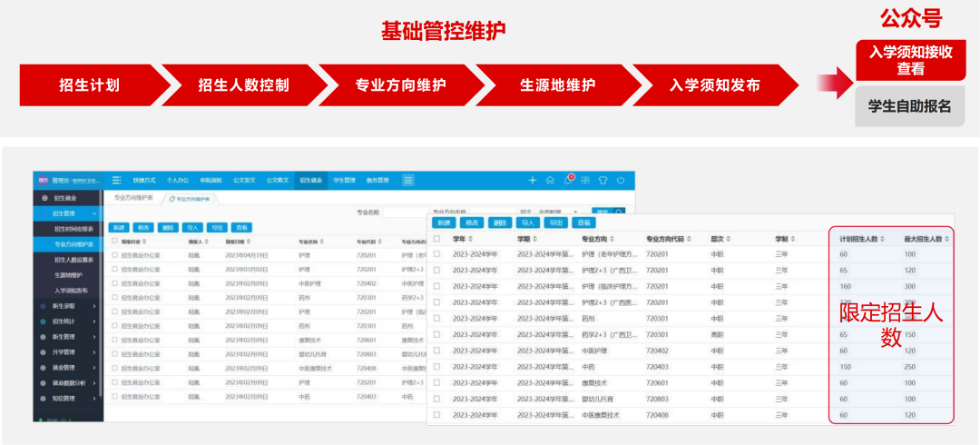Sort left table by 专业代码 column arrows
Viewport: 980px width, 445px height.
[380, 241]
